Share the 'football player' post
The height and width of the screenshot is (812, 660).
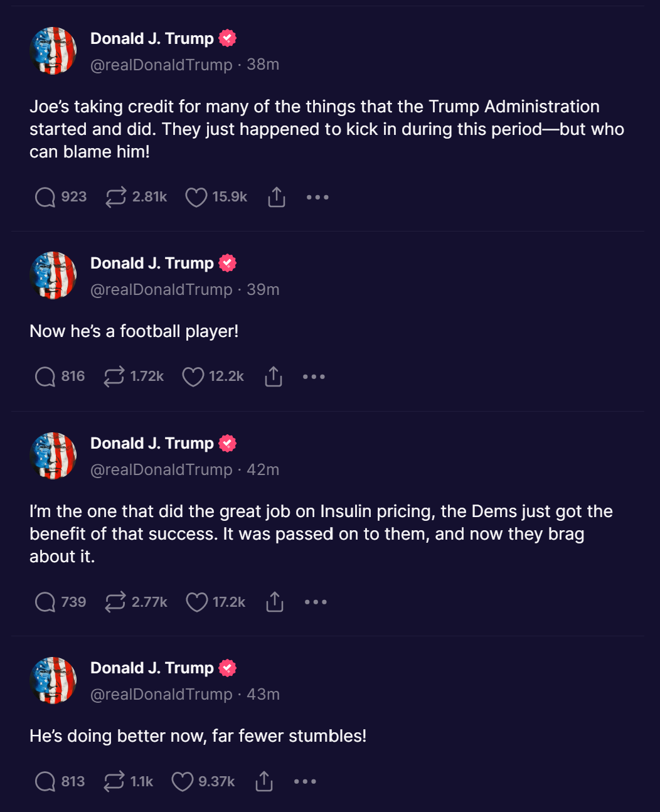(274, 377)
